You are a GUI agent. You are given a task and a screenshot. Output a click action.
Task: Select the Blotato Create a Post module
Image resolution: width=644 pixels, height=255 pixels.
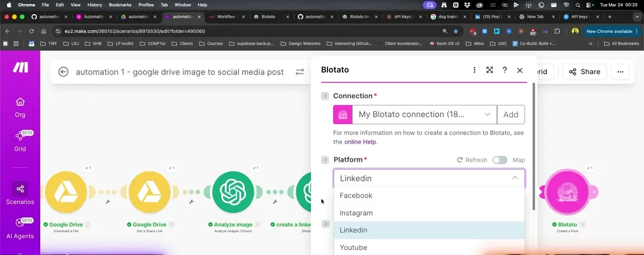tap(568, 192)
